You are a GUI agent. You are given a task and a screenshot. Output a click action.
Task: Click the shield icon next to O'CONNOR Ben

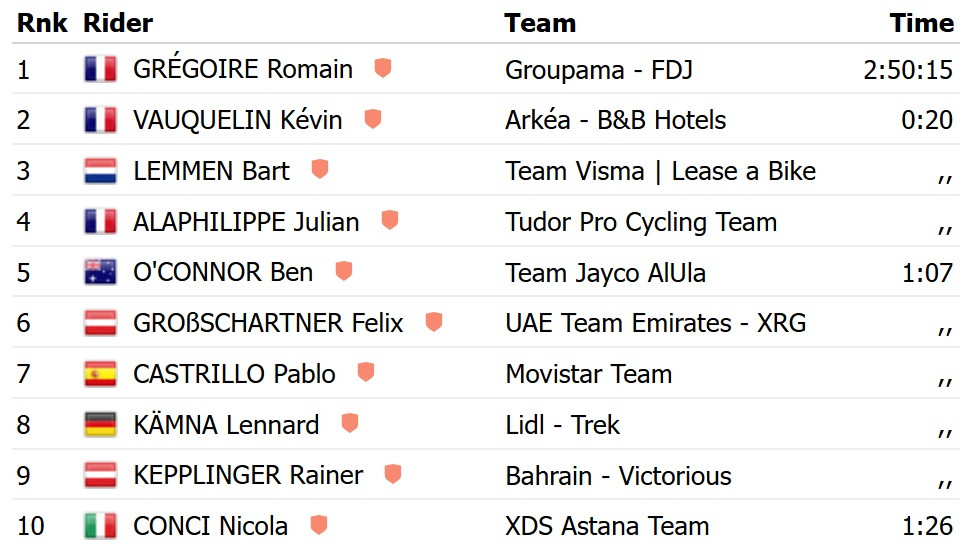[344, 272]
